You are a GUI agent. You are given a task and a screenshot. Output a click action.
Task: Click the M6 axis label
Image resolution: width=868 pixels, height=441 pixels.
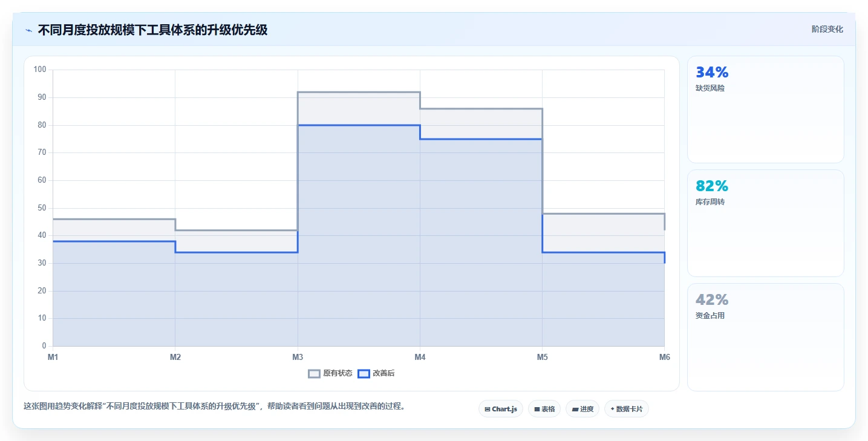(x=665, y=357)
